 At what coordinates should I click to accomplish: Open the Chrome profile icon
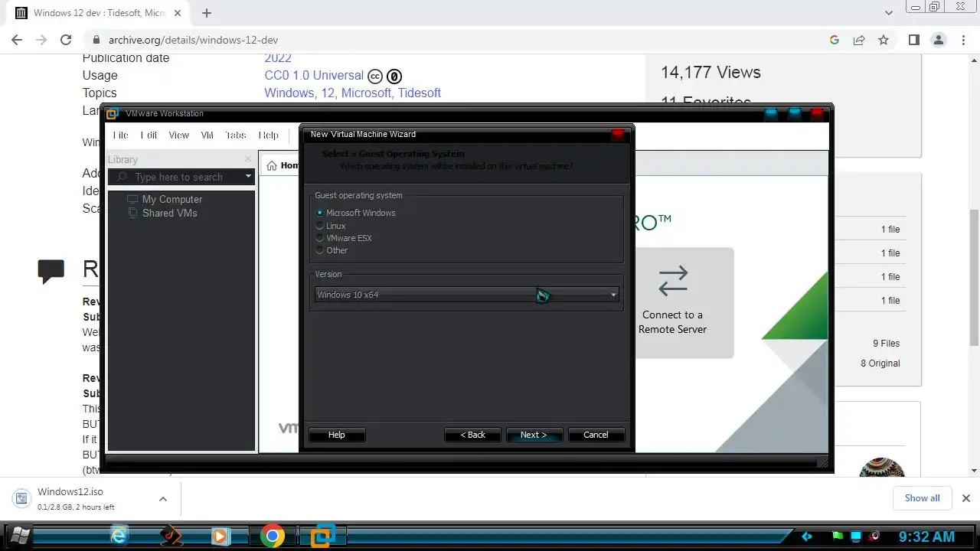click(x=939, y=40)
